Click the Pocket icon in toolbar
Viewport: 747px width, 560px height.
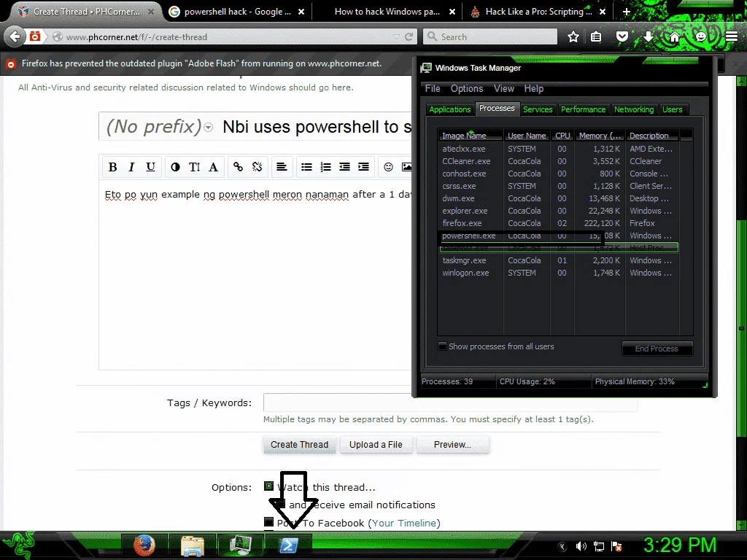(622, 36)
